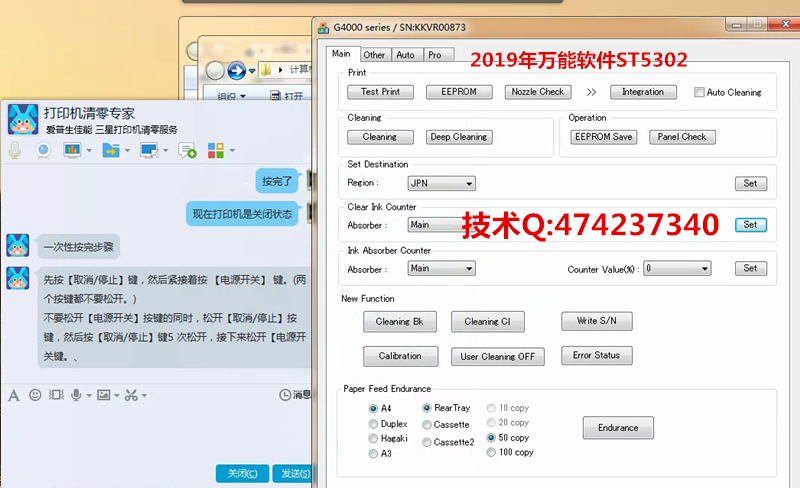Click the 关闭(C) close button in chat

pyautogui.click(x=242, y=474)
